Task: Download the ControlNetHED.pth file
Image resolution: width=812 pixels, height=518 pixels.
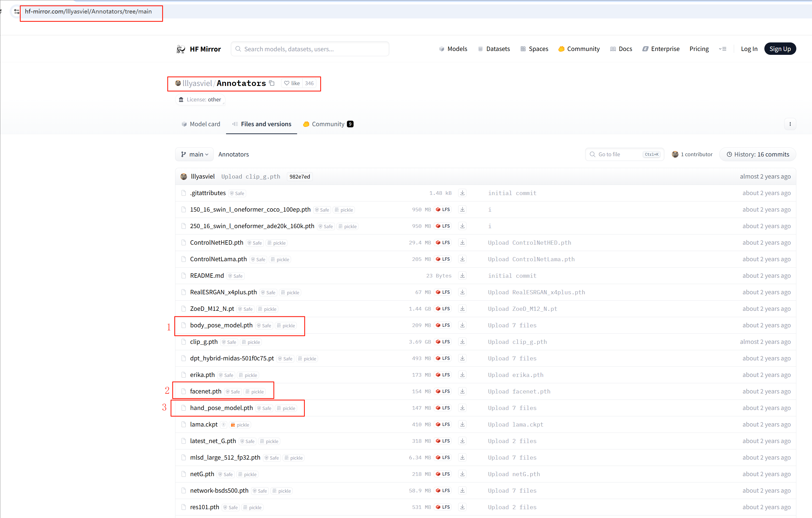Action: pos(462,242)
